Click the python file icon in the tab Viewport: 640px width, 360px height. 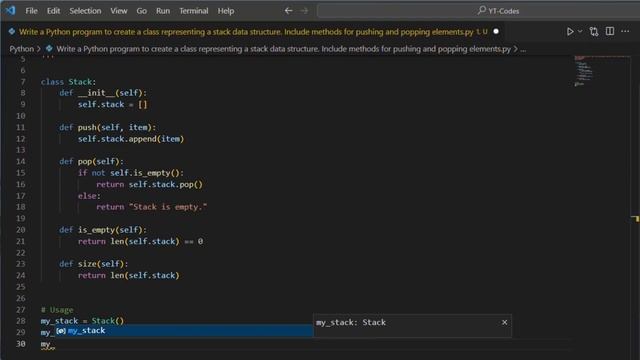click(x=12, y=31)
